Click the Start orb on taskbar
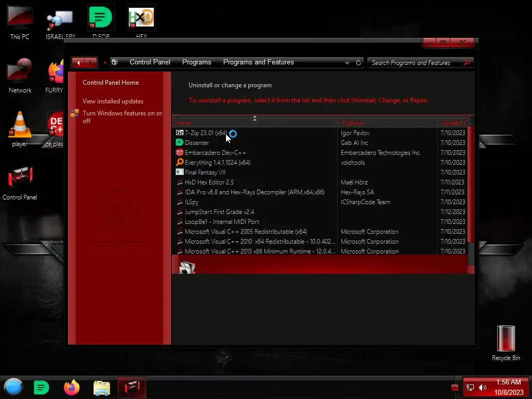The width and height of the screenshot is (532, 399). 14,387
